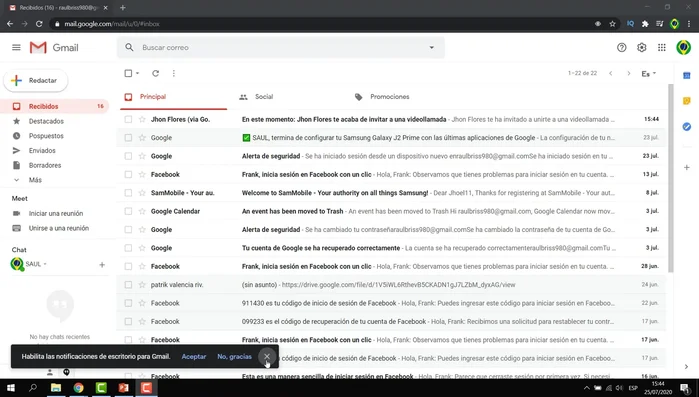699x397 pixels.
Task: Switch to the Principal tab
Action: click(173, 97)
